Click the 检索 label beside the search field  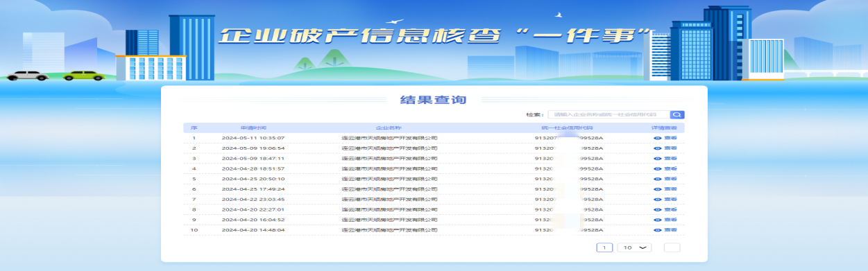click(534, 114)
